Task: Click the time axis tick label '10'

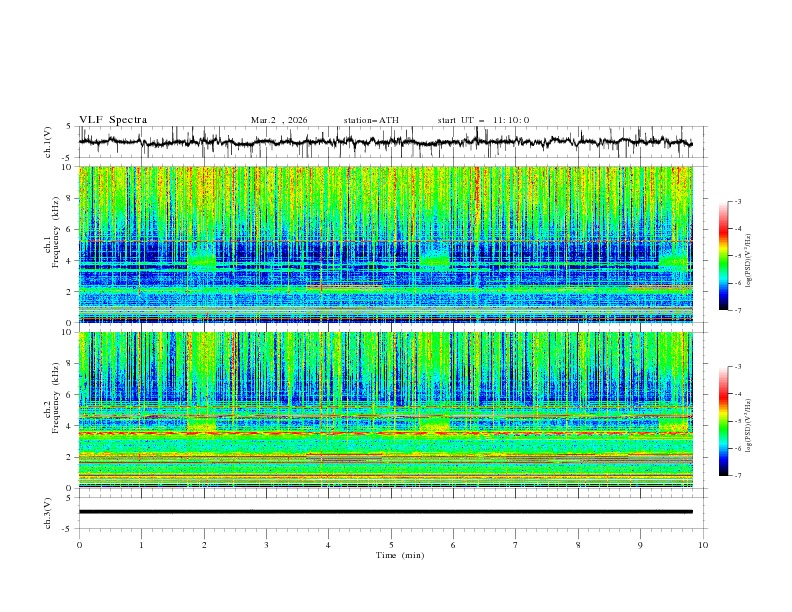Action: 703,545
